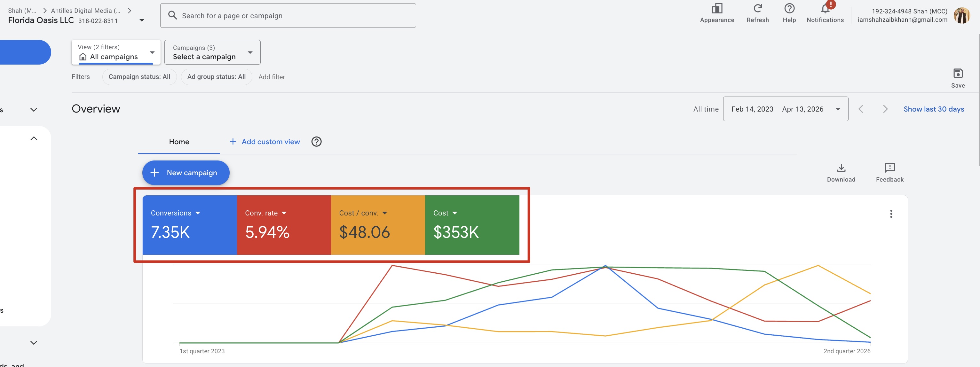
Task: Click the Overview heading
Action: tap(96, 109)
